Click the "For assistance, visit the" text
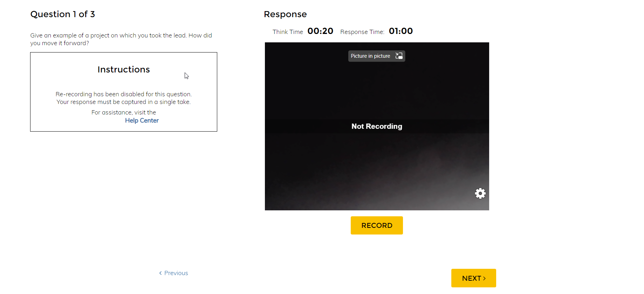Viewport: 644px width, 294px height. (124, 112)
